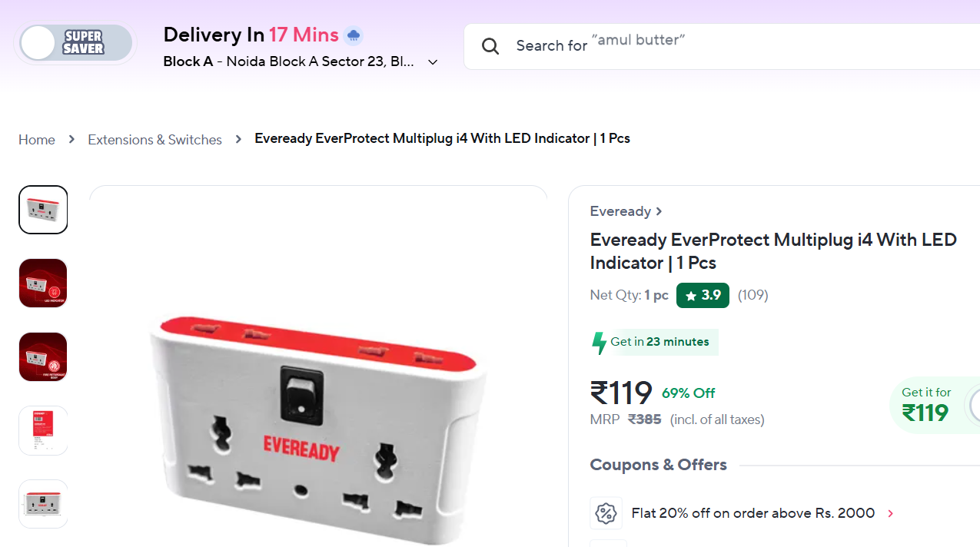
Task: Select the LED indicator product thumbnail
Action: click(43, 283)
